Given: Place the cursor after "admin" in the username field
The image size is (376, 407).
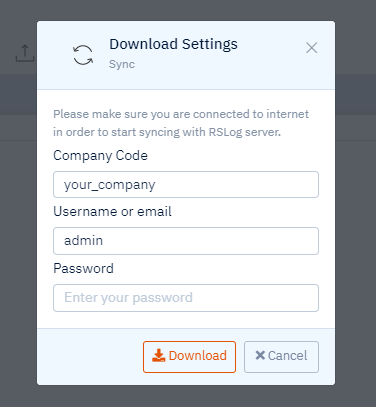Looking at the screenshot, I should pos(104,241).
